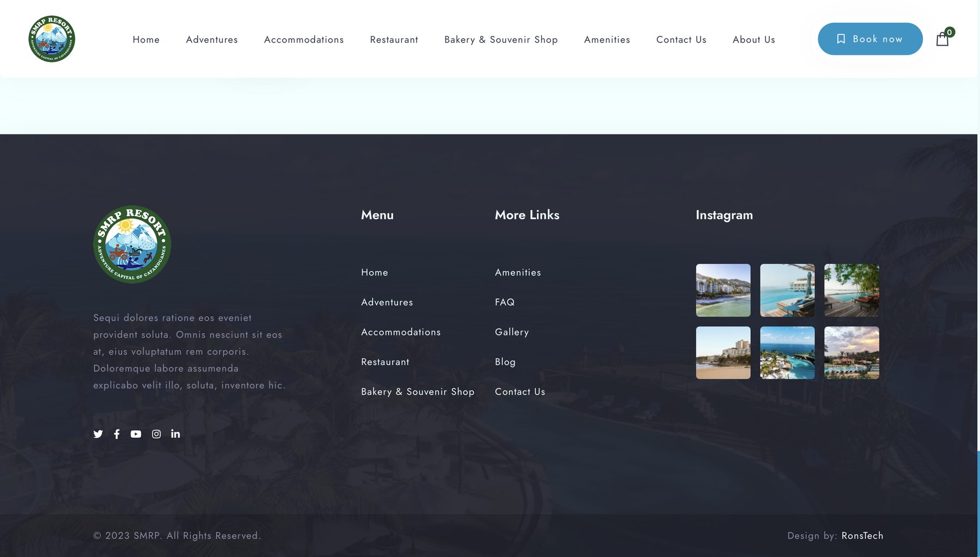Viewport: 980px width, 557px height.
Task: Open the LinkedIn social icon
Action: click(175, 434)
